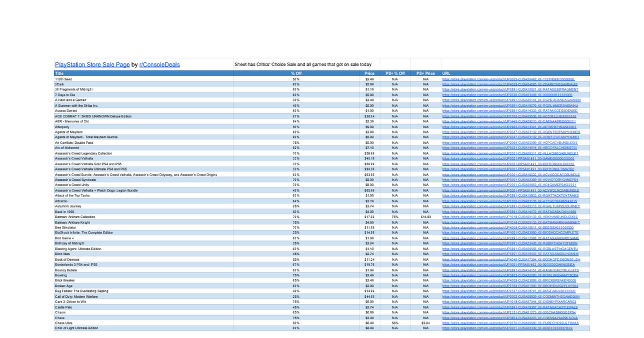This screenshot has height=338, width=644.
Task: Open the store URL for Chess Ultra
Action: (x=510, y=322)
